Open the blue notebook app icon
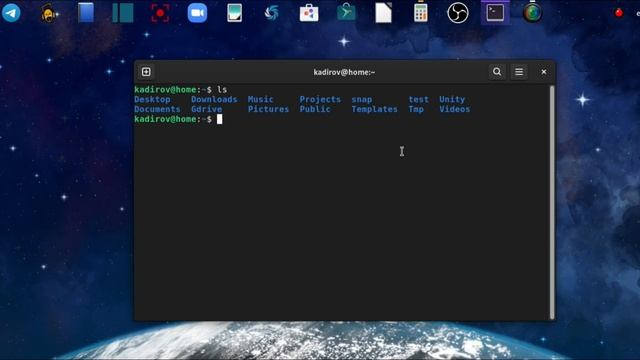640x360 pixels. (86, 13)
